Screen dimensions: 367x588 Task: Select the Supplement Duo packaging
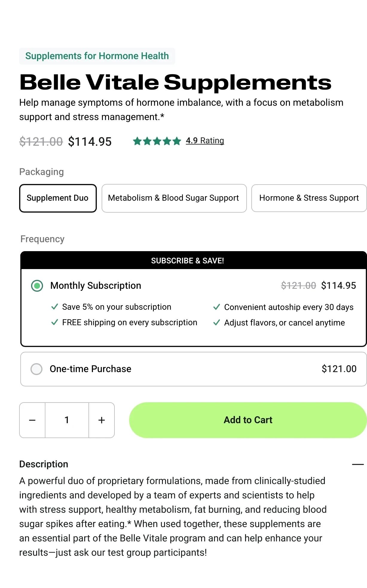(x=58, y=198)
